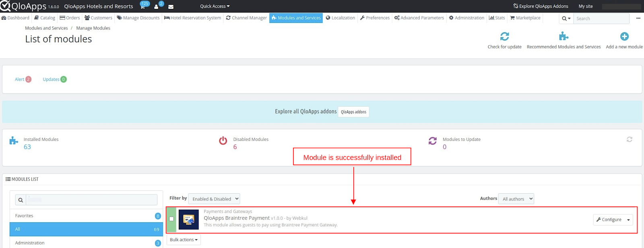
Task: Click the QloApps addons button
Action: pos(353,112)
